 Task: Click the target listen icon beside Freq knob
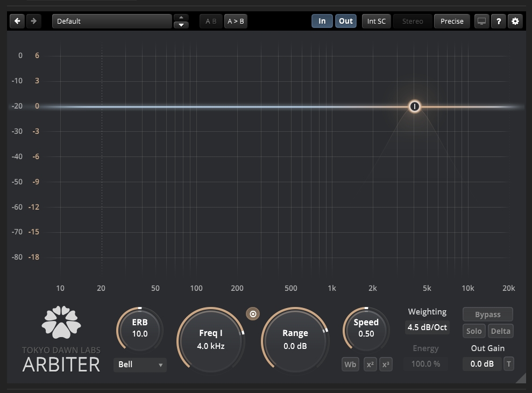253,313
